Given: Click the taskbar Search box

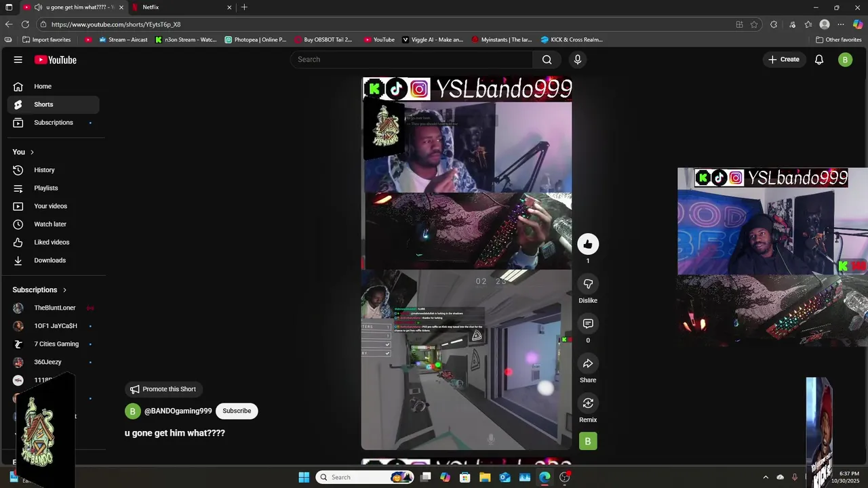Looking at the screenshot, I should tap(366, 477).
